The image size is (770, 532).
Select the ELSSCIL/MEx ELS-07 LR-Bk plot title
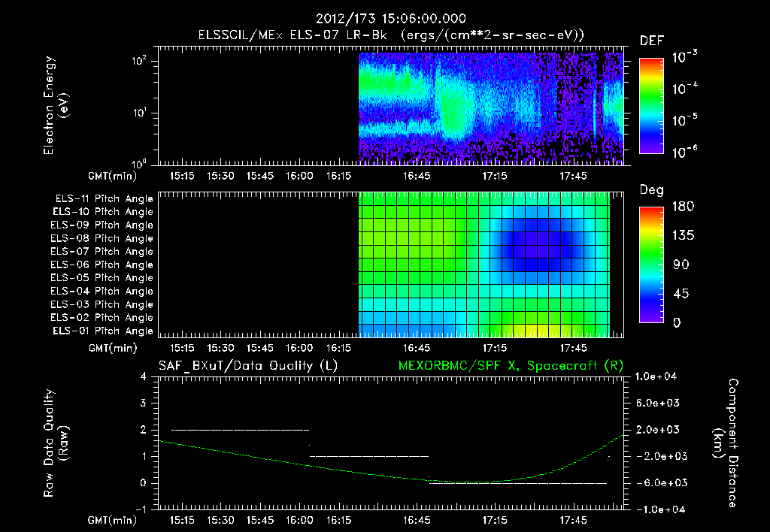pos(391,35)
